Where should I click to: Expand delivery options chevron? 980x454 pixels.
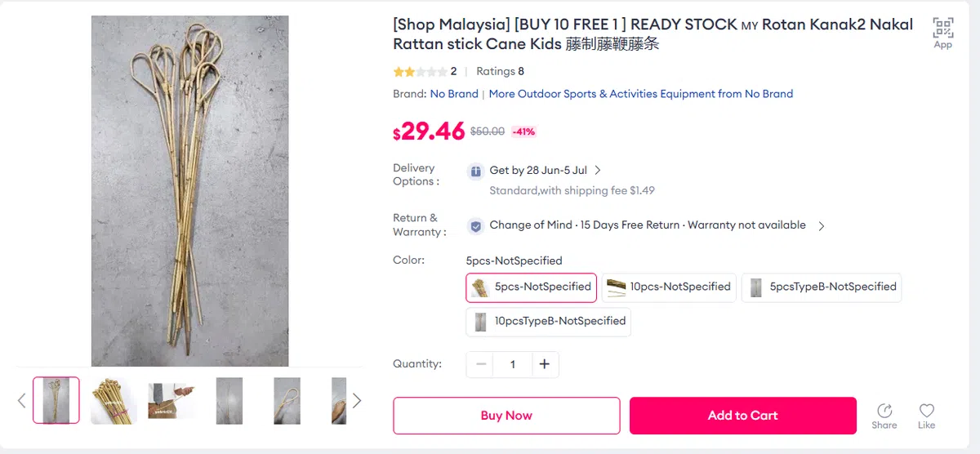pyautogui.click(x=598, y=171)
